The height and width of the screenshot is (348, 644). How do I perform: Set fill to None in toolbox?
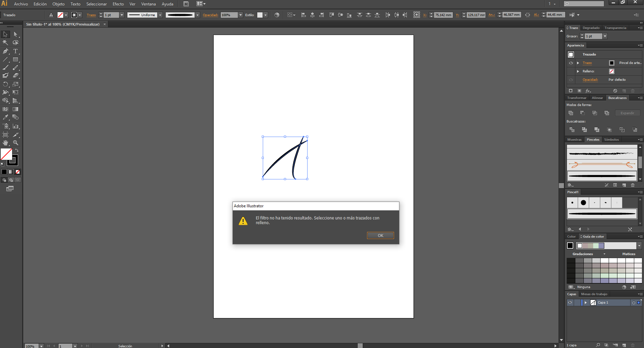18,172
